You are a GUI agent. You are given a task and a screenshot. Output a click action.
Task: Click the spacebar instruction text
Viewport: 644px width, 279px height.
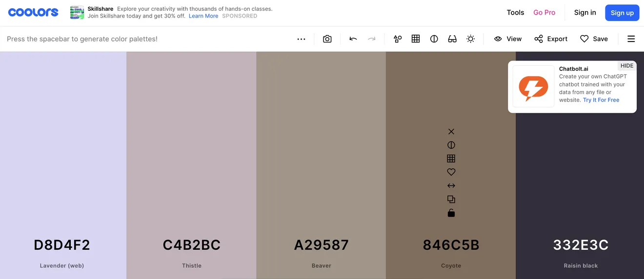82,39
